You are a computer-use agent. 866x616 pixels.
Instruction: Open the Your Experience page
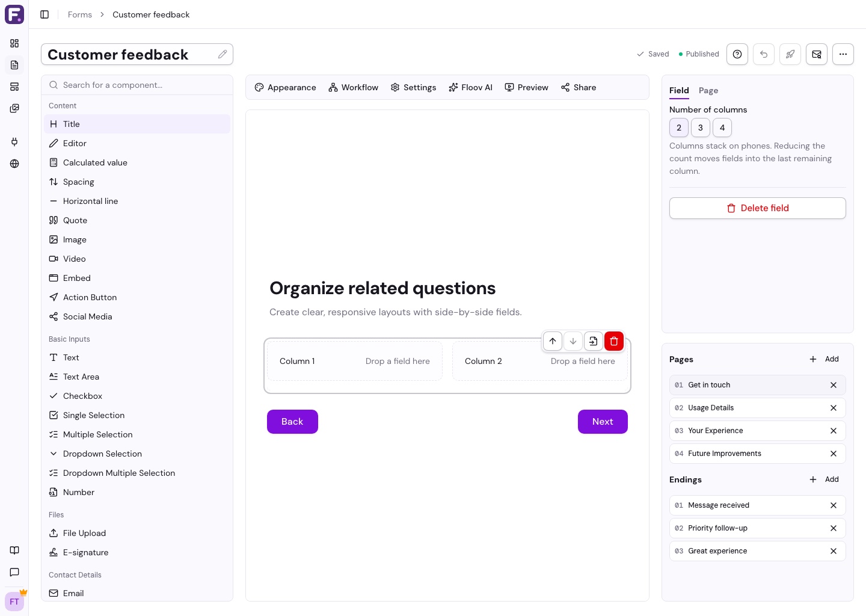click(x=758, y=431)
